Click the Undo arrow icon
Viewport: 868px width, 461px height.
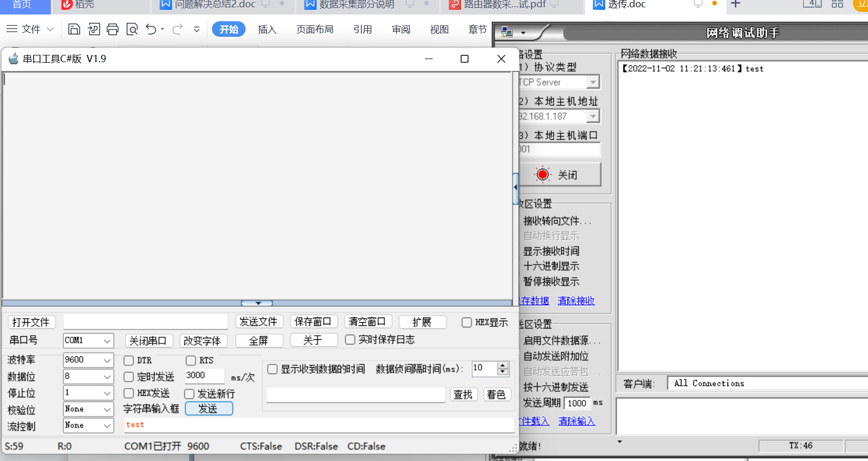point(151,30)
